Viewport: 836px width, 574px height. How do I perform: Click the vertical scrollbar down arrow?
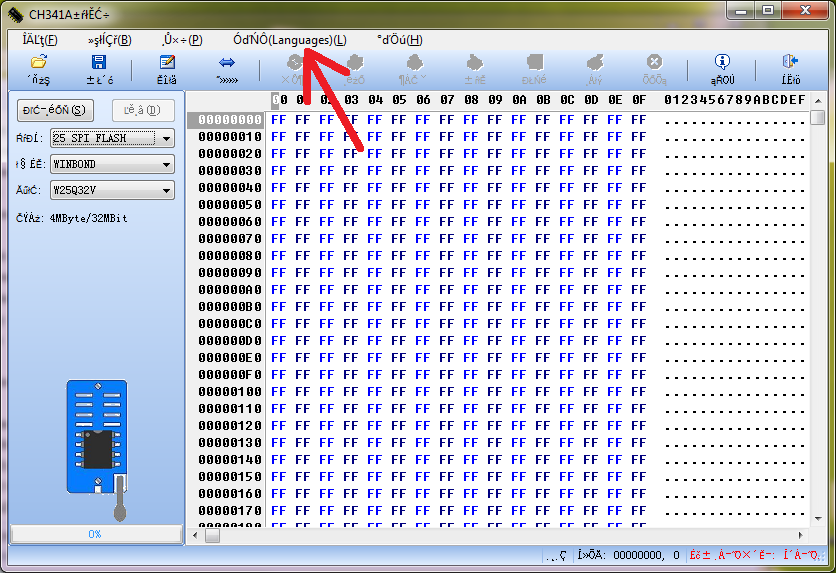click(x=817, y=518)
